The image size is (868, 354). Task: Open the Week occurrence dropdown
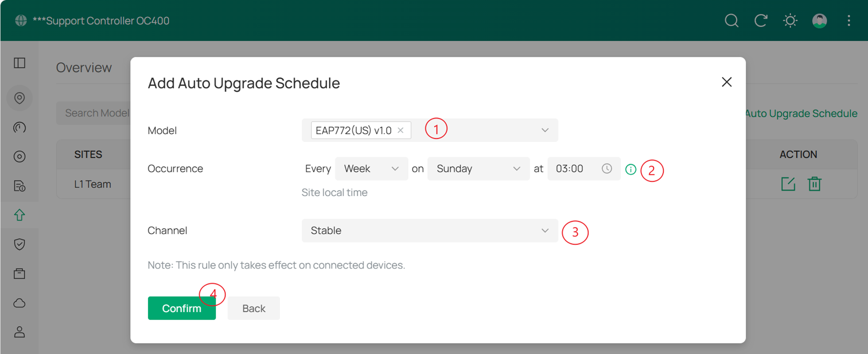coord(395,169)
